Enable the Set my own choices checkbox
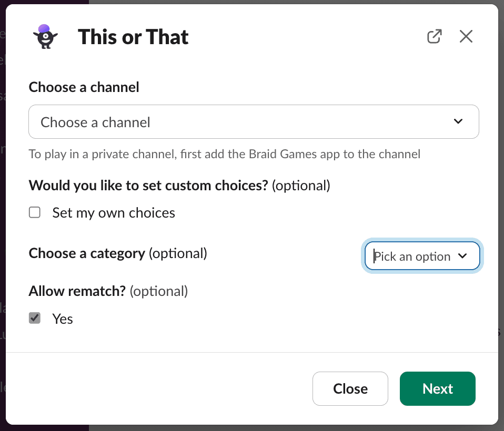This screenshot has width=504, height=431. tap(35, 213)
